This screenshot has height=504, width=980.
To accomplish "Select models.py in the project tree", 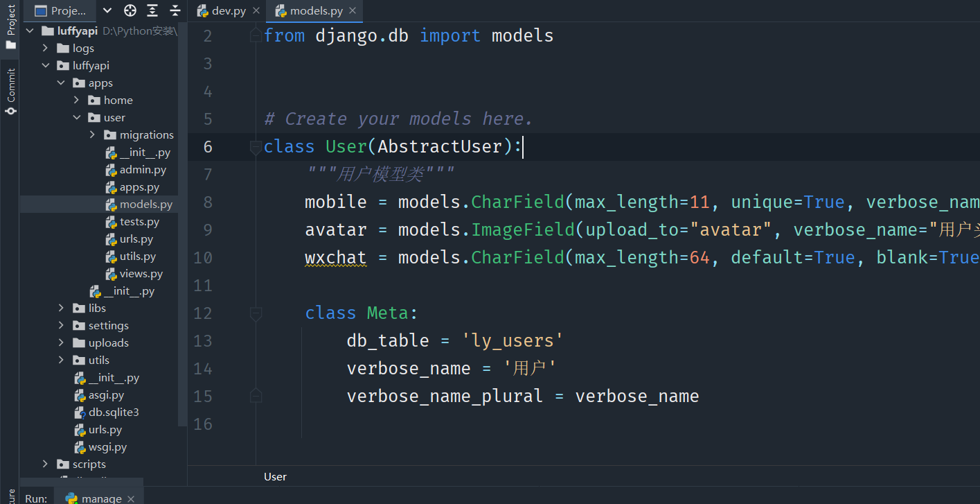I will pyautogui.click(x=146, y=205).
